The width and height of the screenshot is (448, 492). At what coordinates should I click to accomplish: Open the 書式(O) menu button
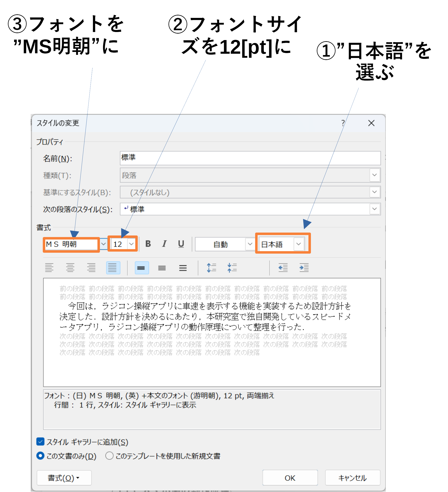(64, 478)
